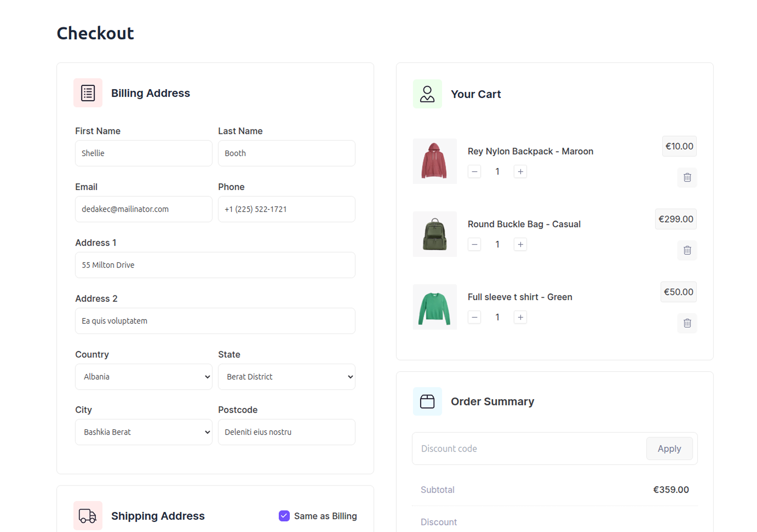The height and width of the screenshot is (532, 757).
Task: Increase Full sleeve t shirt quantity
Action: pos(520,317)
